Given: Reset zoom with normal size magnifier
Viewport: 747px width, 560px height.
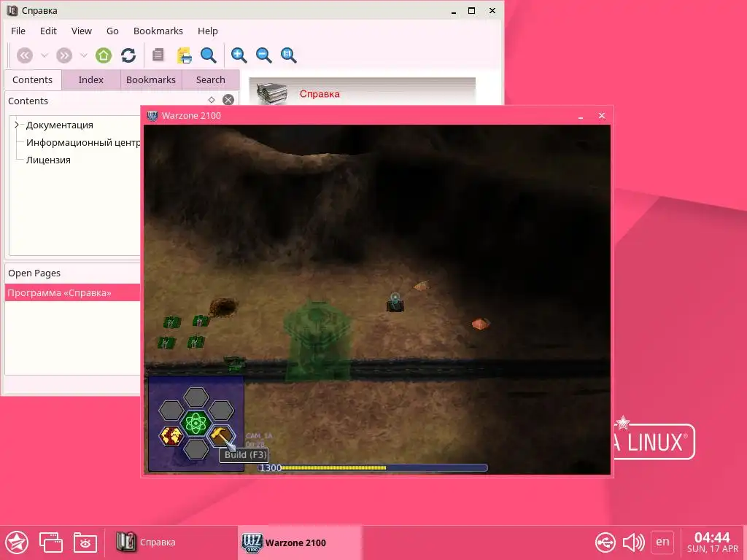Looking at the screenshot, I should [x=288, y=55].
